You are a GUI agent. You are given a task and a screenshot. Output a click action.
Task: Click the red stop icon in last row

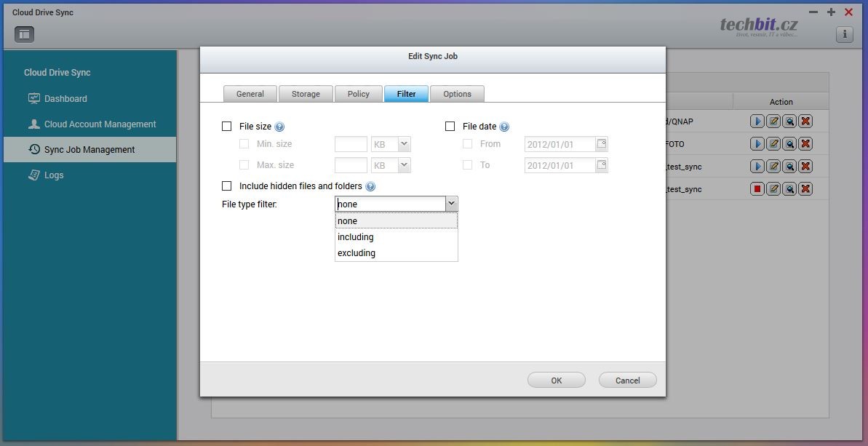pyautogui.click(x=757, y=189)
